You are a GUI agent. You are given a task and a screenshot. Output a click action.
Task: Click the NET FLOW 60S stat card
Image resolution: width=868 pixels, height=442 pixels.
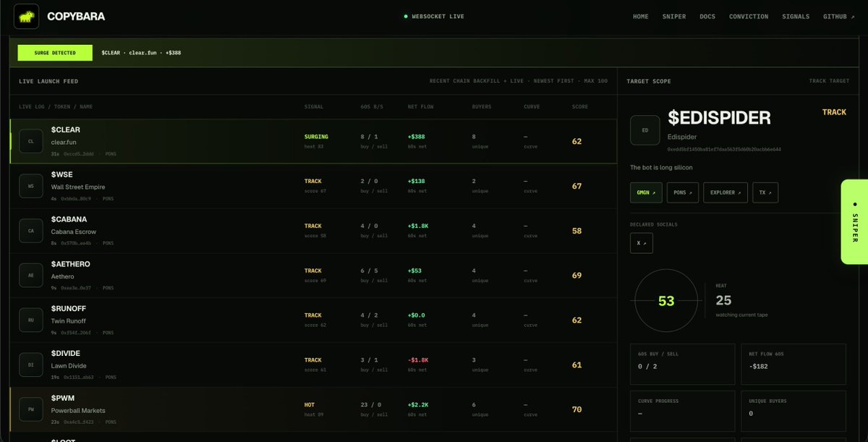pos(793,364)
